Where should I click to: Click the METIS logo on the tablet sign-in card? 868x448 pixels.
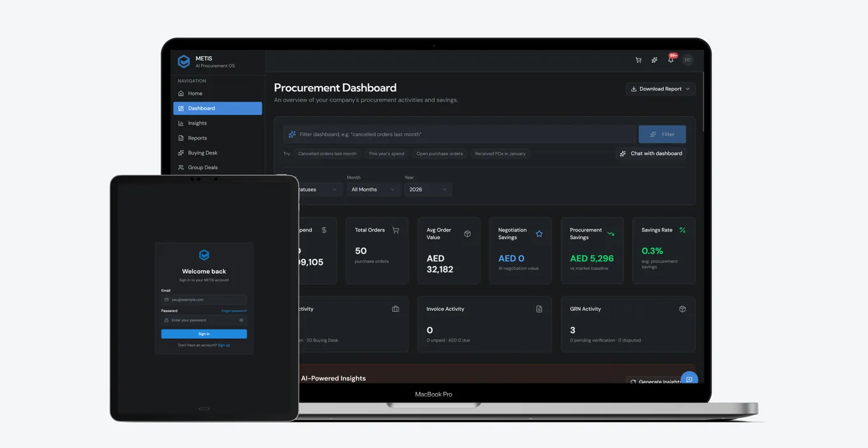click(204, 255)
